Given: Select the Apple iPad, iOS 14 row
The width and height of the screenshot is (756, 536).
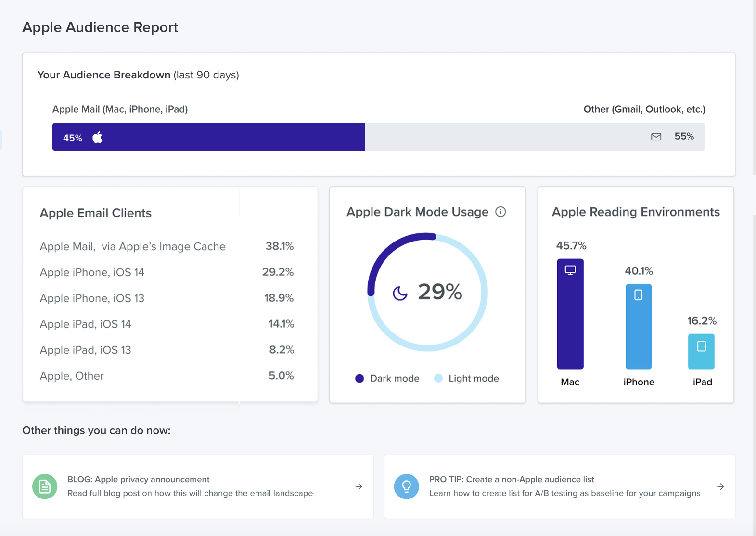Looking at the screenshot, I should pyautogui.click(x=167, y=324).
